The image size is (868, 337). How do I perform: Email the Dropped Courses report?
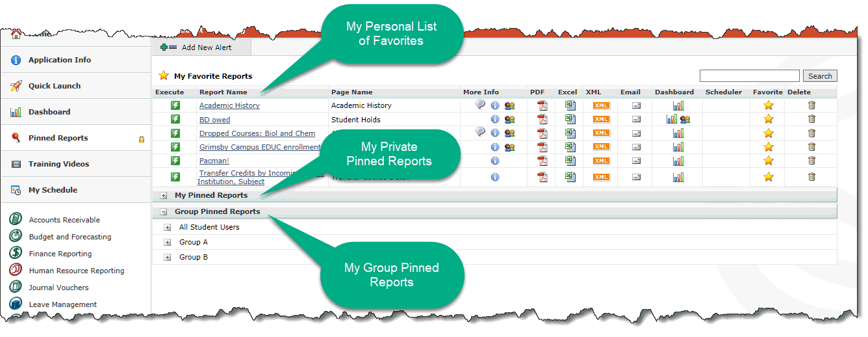(636, 133)
